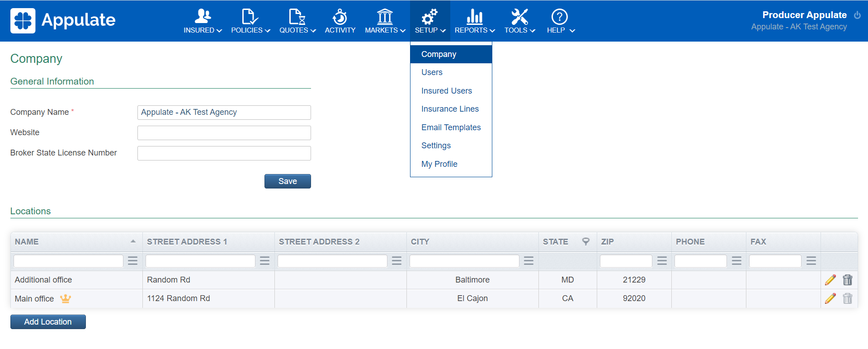This screenshot has width=868, height=349.
Task: Select Email Templates from Setup menu
Action: 451,127
